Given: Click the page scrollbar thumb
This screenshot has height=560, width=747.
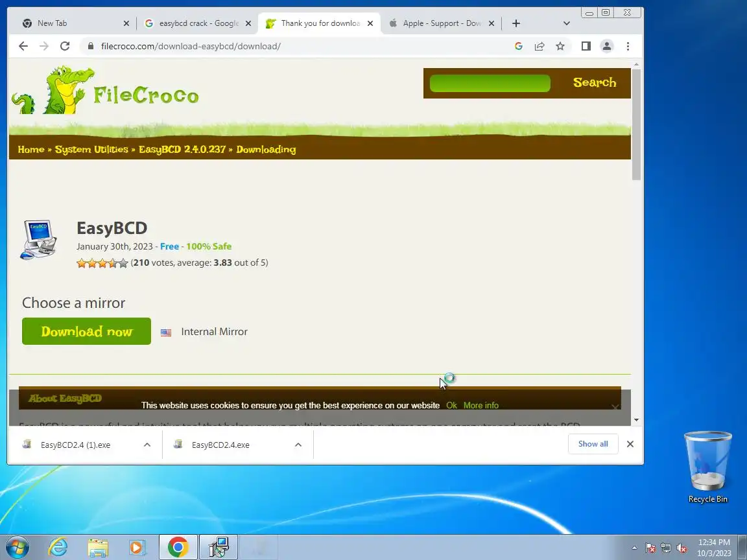Looking at the screenshot, I should (x=637, y=124).
